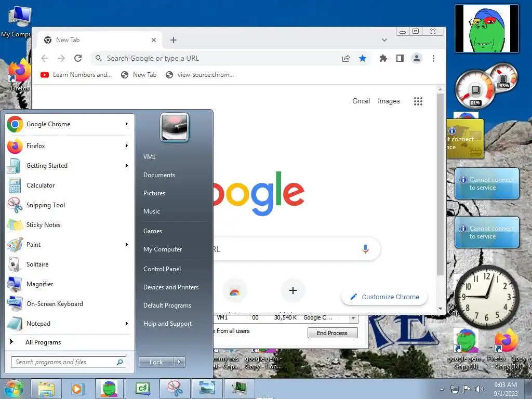The height and width of the screenshot is (399, 532).
Task: Click the Chrome address bar
Action: click(x=217, y=58)
